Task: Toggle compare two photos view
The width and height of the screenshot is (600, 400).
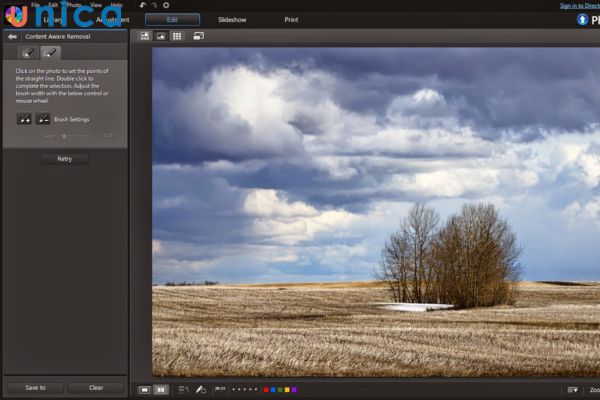Action: point(160,389)
